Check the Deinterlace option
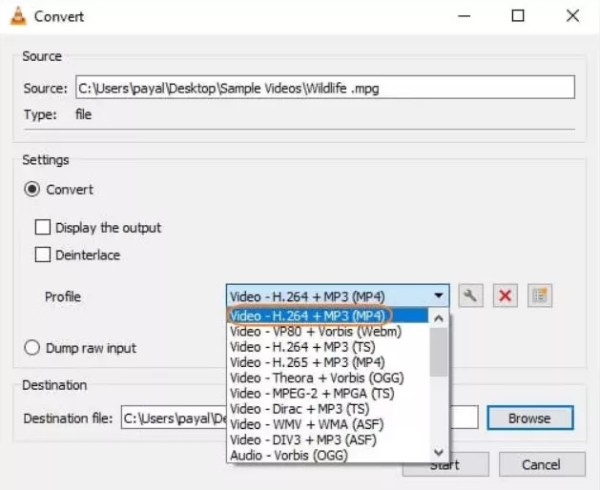600x490 pixels. [43, 255]
